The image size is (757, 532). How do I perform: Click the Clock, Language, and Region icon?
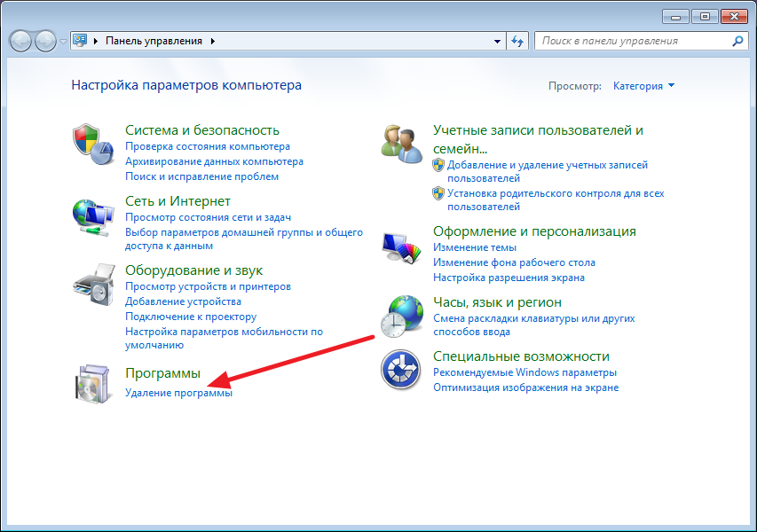coord(400,317)
